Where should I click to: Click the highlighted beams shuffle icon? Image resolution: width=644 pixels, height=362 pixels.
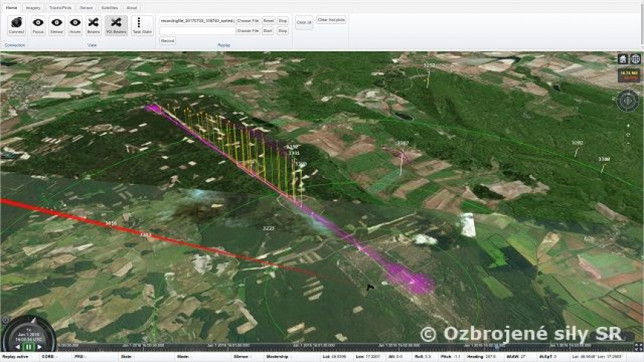[x=116, y=26]
